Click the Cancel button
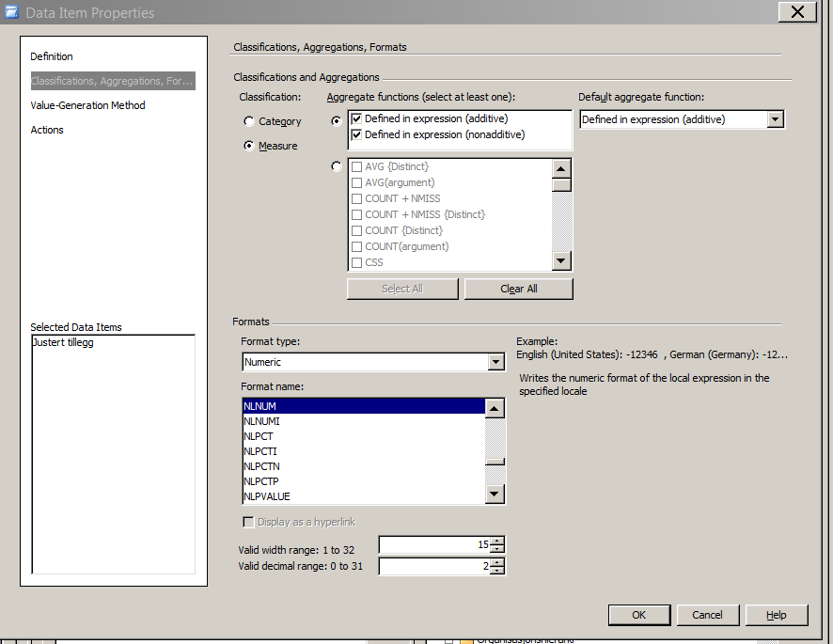This screenshot has height=644, width=833. click(x=707, y=615)
